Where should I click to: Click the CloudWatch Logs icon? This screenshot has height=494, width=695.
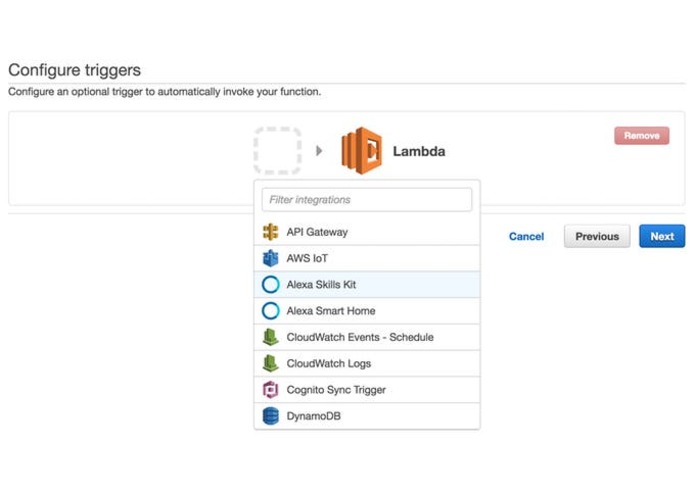click(x=270, y=363)
